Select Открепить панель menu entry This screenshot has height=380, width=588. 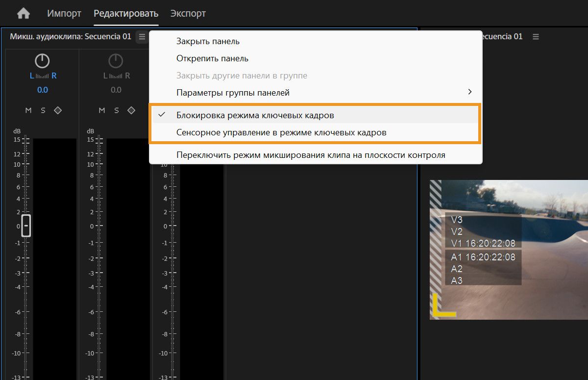(316, 58)
